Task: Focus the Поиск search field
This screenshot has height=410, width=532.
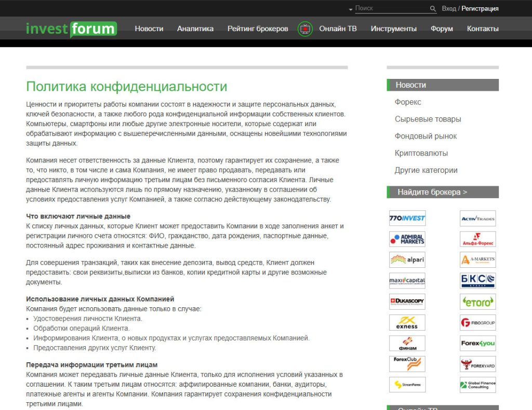Action: coord(391,8)
